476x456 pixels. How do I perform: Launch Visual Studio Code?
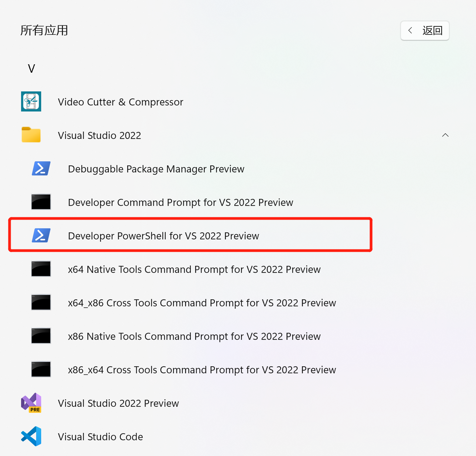100,437
